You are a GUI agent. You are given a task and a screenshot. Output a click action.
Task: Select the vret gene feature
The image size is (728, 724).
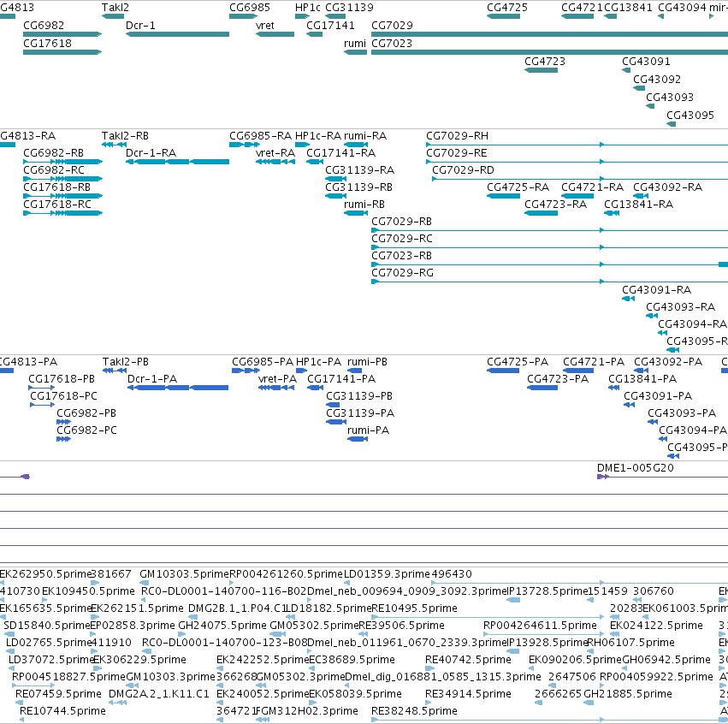tap(275, 34)
